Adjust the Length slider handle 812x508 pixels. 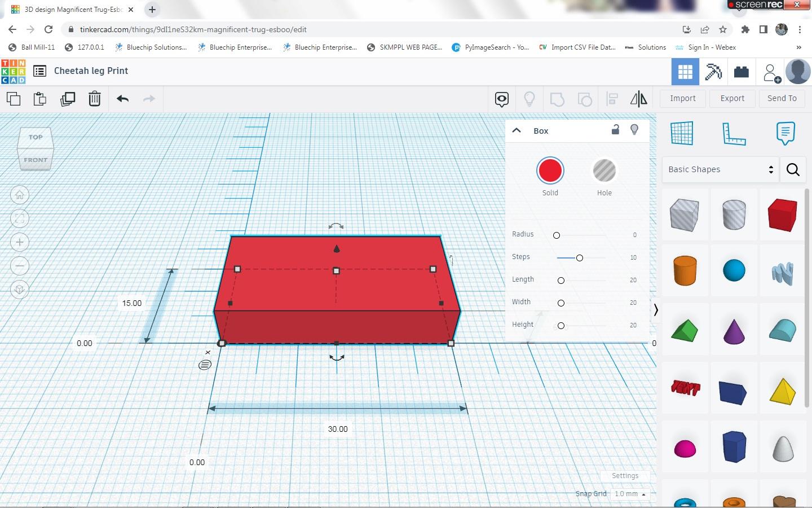[x=561, y=281]
